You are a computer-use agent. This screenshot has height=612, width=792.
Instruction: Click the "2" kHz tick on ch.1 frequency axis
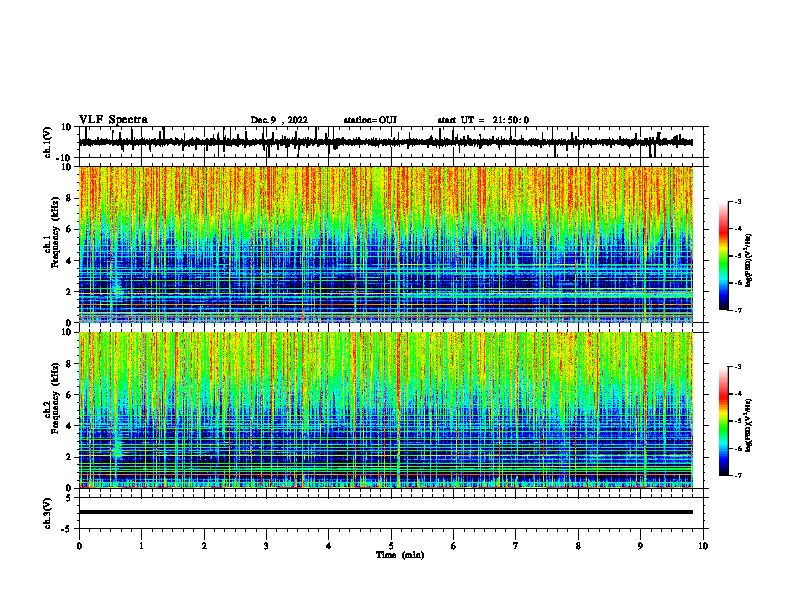click(x=69, y=291)
